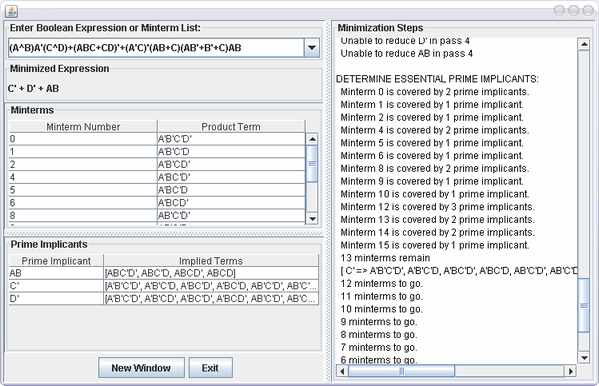Select product term AB'C'D' cell

pos(231,216)
